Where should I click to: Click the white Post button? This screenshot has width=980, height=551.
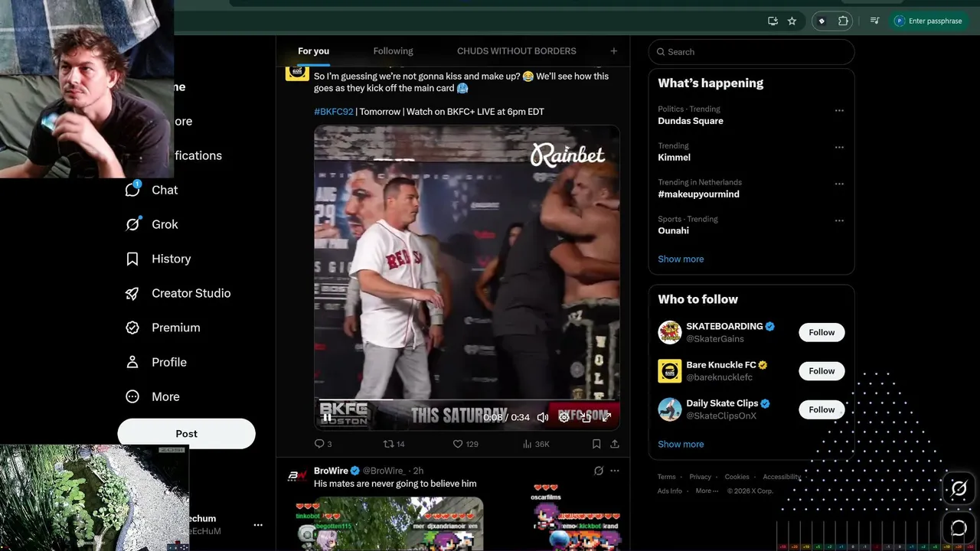tap(186, 433)
